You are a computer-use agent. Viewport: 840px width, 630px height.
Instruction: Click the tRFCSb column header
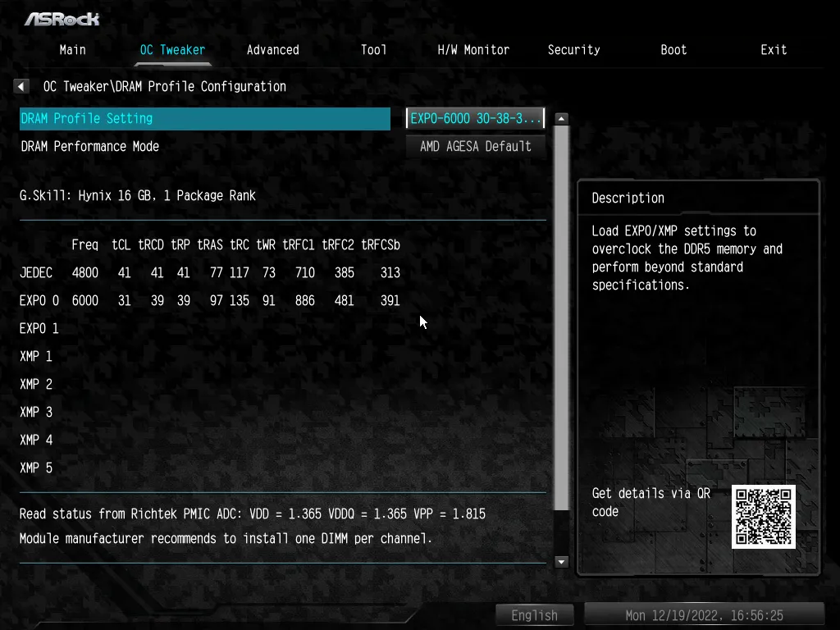click(x=381, y=244)
